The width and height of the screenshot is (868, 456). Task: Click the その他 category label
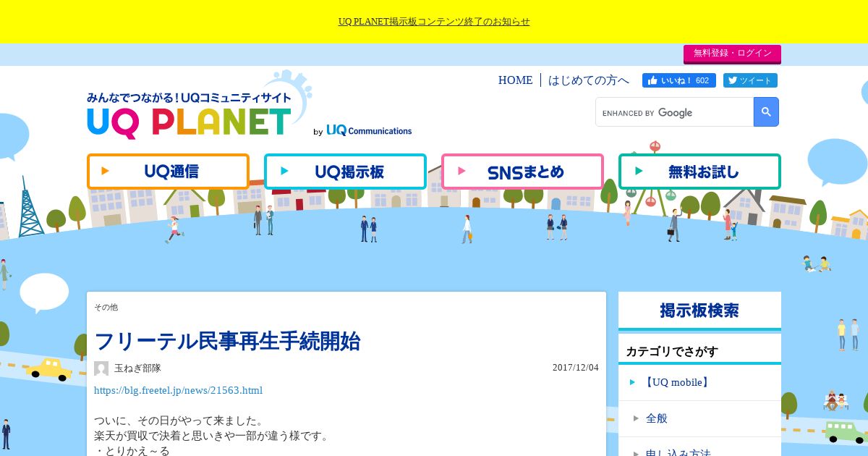click(106, 308)
